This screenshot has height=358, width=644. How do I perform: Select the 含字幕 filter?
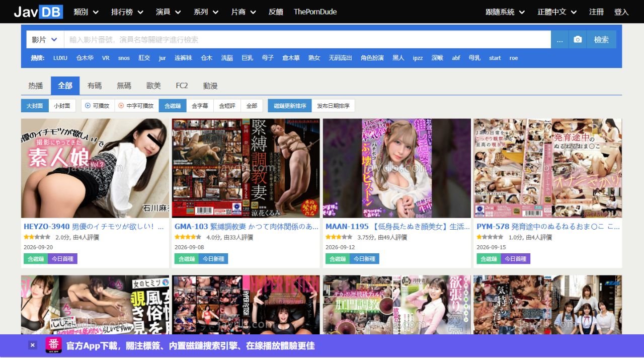coord(200,106)
